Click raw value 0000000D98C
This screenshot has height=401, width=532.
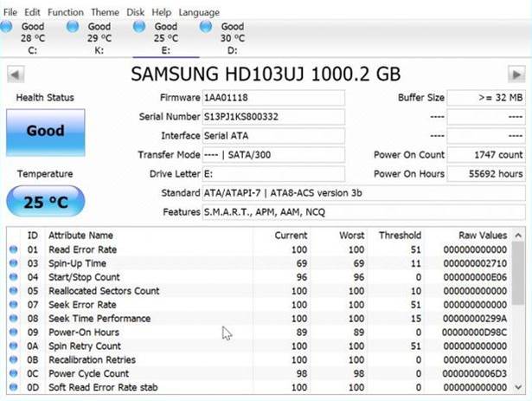click(474, 332)
